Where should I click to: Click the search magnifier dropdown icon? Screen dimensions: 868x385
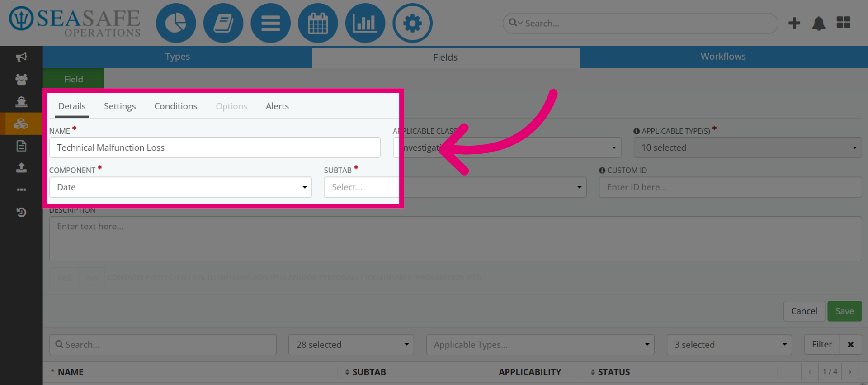point(515,23)
